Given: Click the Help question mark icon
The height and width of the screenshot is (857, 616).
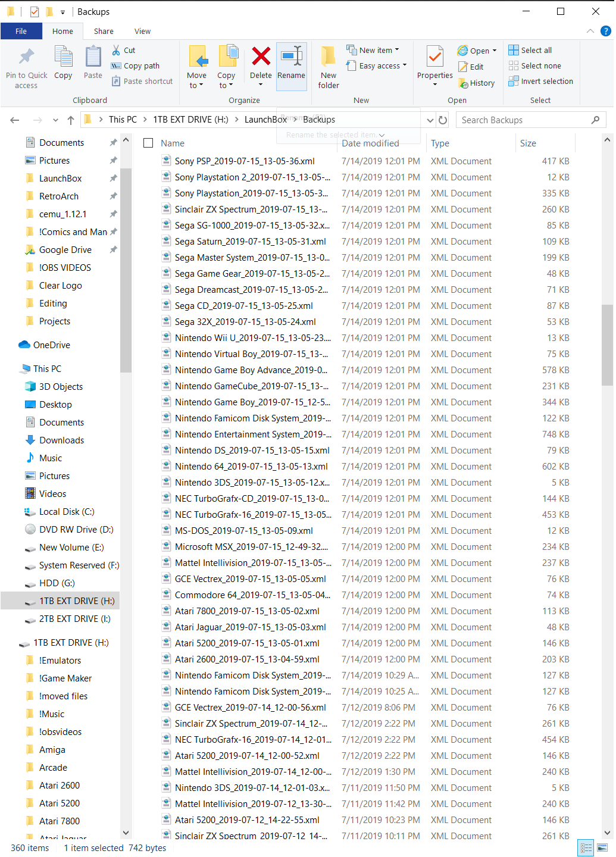Looking at the screenshot, I should tap(606, 31).
